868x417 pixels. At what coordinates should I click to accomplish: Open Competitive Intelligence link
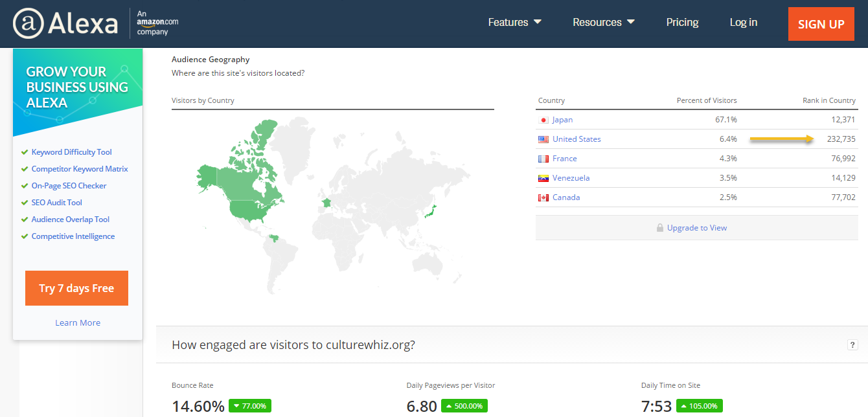(x=73, y=236)
